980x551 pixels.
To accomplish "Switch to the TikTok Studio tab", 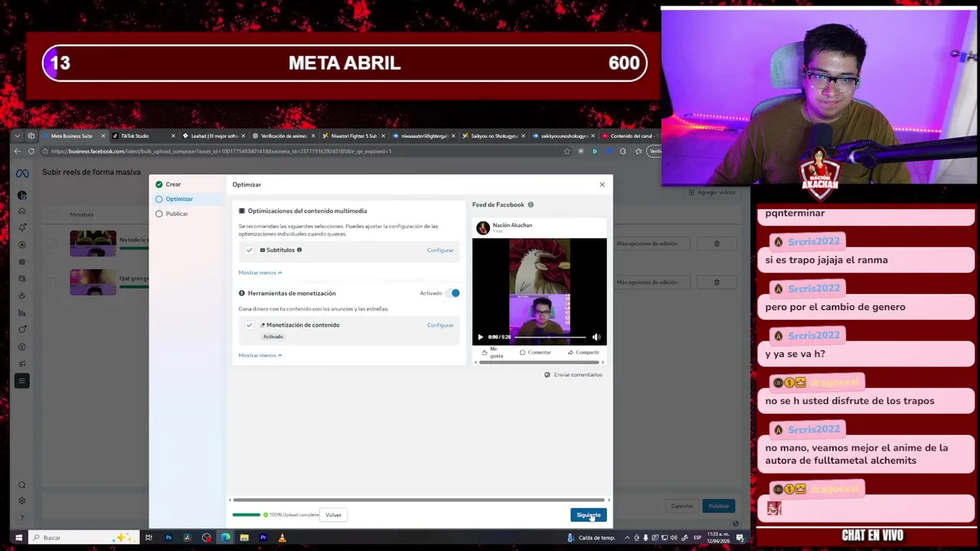I will 144,136.
